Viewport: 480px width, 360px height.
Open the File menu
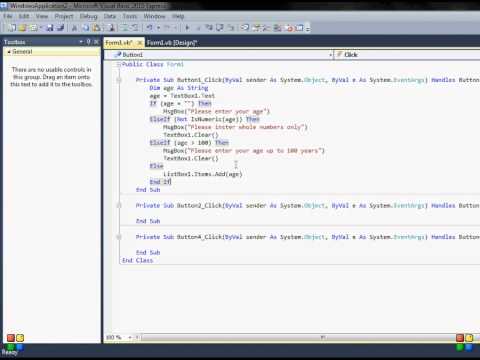point(8,16)
